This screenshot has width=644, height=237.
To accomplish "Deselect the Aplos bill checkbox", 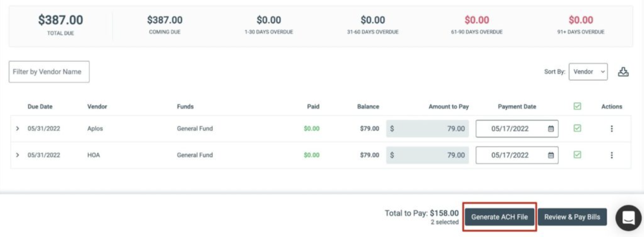I will coord(577,128).
